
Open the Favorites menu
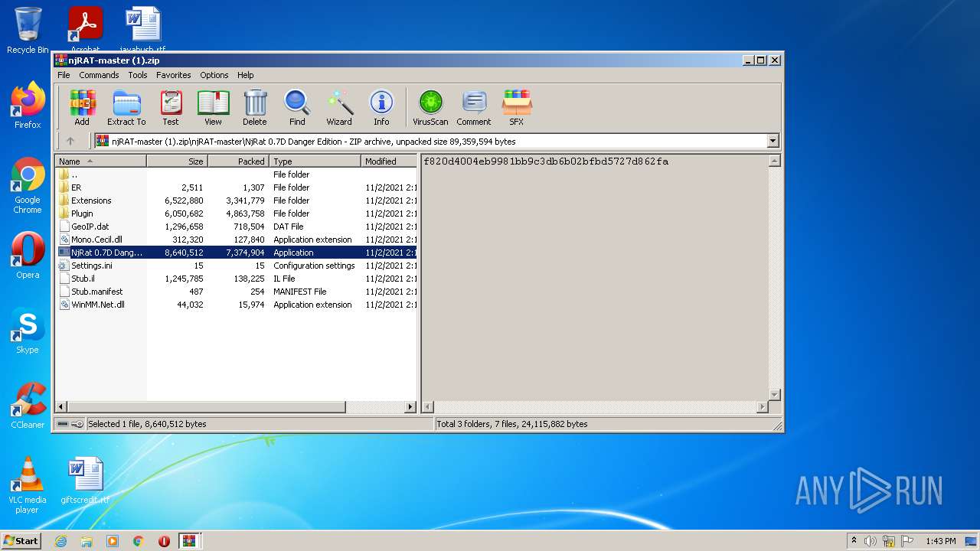click(174, 75)
